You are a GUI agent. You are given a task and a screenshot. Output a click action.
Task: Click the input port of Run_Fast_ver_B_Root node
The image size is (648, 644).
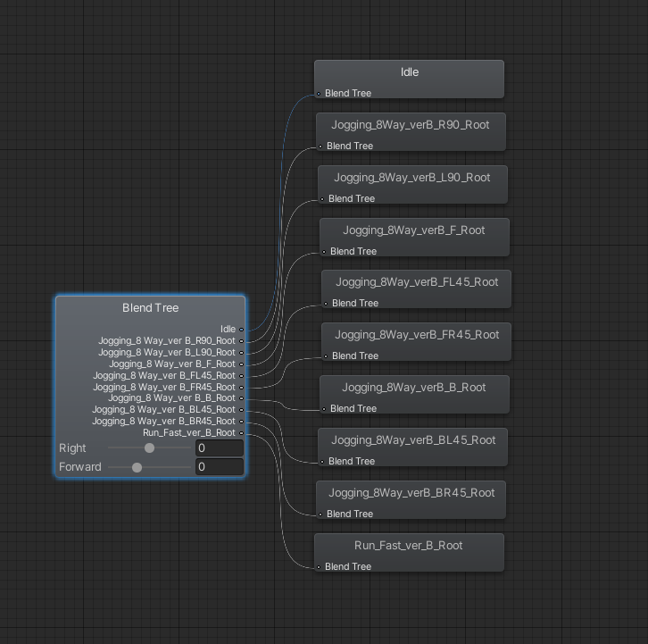click(319, 567)
